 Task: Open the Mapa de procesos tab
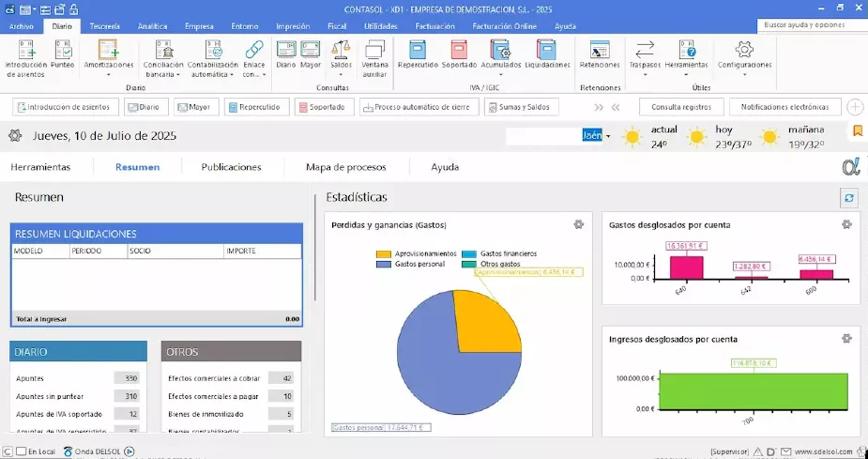click(x=345, y=167)
